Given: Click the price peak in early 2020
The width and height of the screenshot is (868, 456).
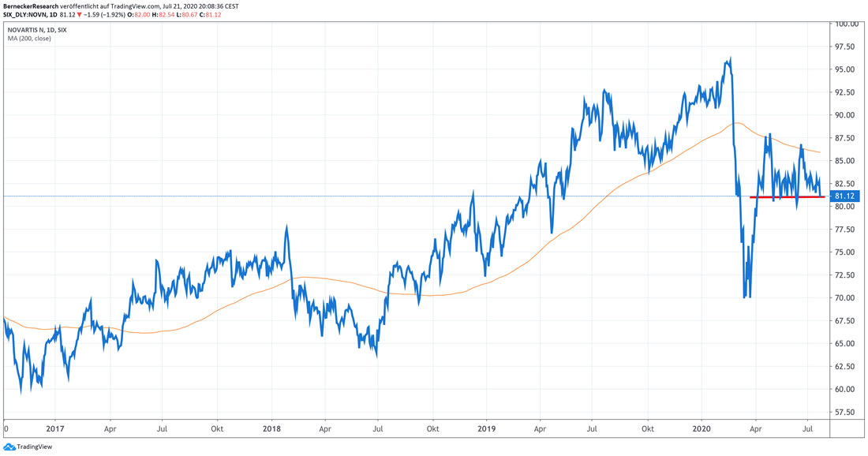Looking at the screenshot, I should pyautogui.click(x=730, y=59).
